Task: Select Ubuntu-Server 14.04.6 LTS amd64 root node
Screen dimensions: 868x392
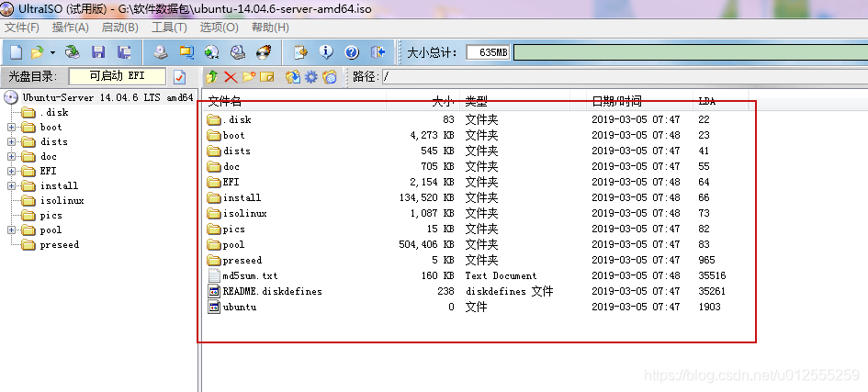Action: (x=108, y=98)
